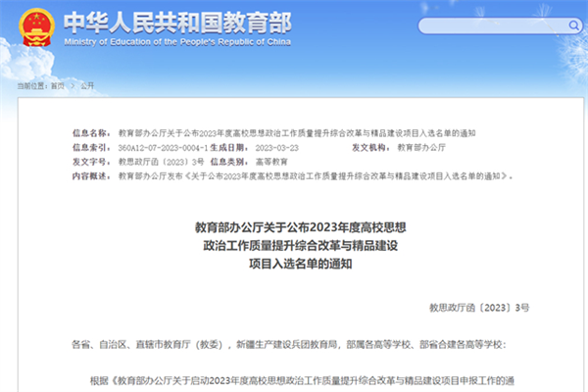
Task: Click the 信息类别 label
Action: tap(228, 162)
